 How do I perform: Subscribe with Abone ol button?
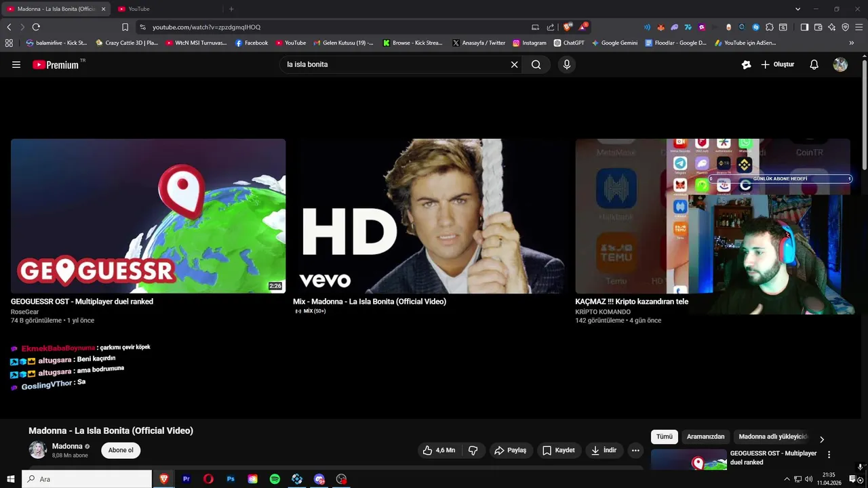pos(121,450)
